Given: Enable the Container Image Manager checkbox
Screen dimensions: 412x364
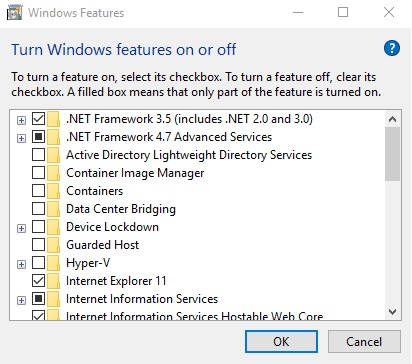Looking at the screenshot, I should coord(38,173).
